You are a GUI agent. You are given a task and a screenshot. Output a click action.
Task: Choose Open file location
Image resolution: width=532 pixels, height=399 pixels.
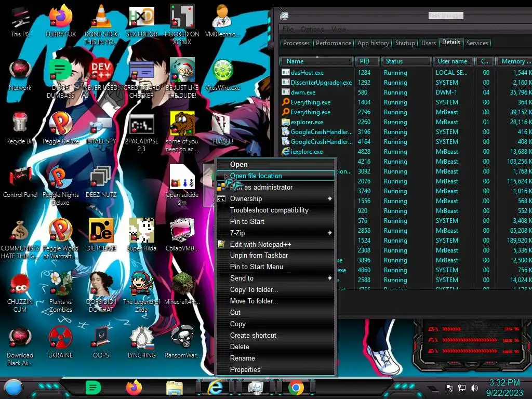(x=275, y=176)
